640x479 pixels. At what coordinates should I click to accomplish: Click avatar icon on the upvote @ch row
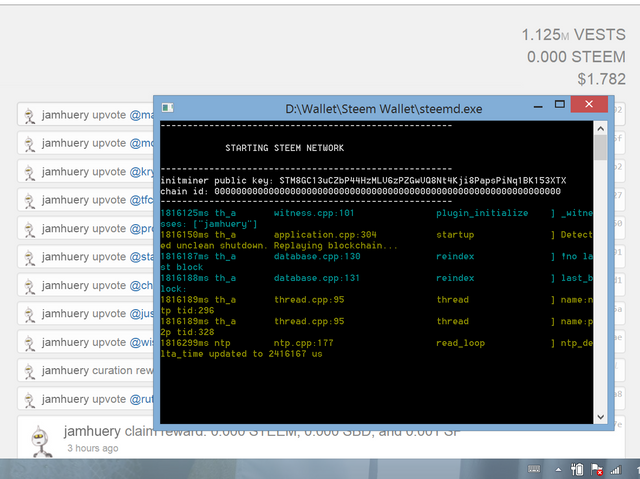coord(30,286)
